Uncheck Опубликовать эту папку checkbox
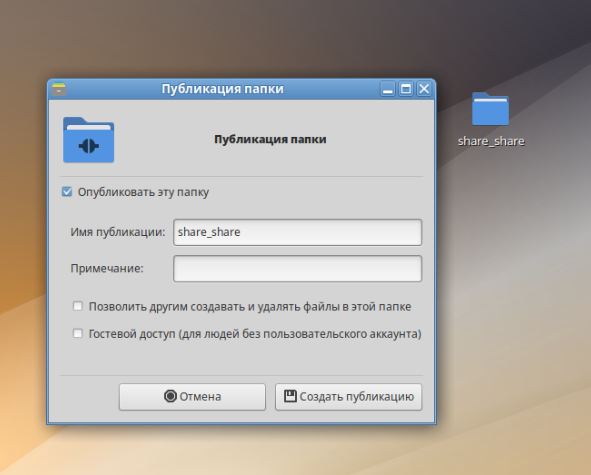This screenshot has width=591, height=475. (67, 192)
